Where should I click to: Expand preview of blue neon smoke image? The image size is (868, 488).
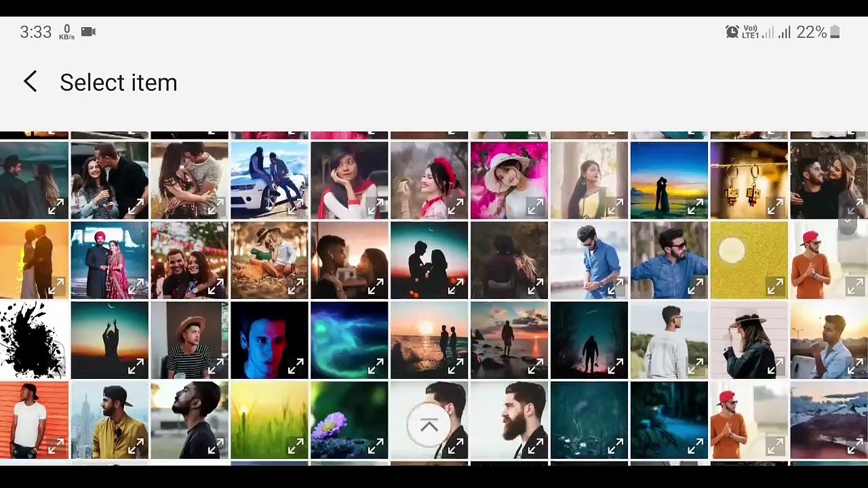pos(376,367)
